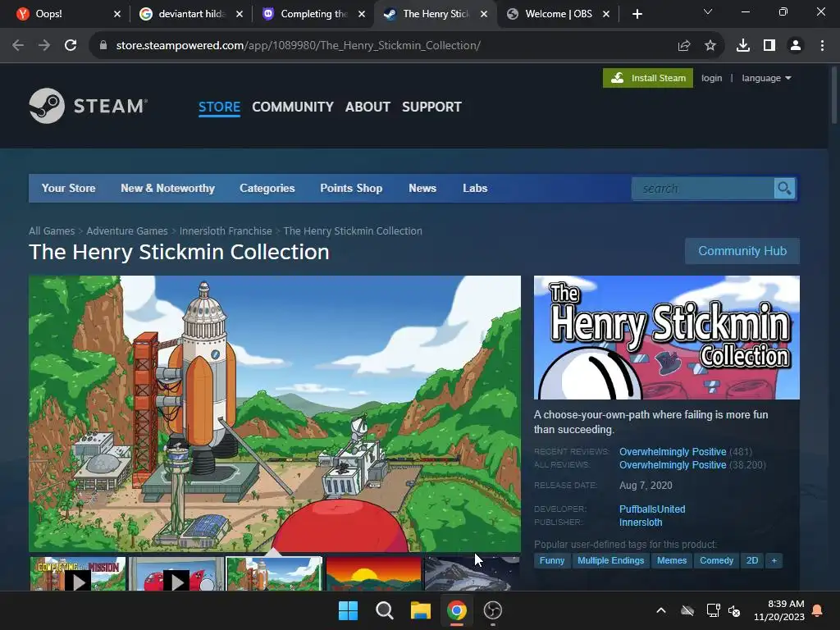Bookmark this page with the star icon
Screen dimensions: 840x630
point(710,46)
